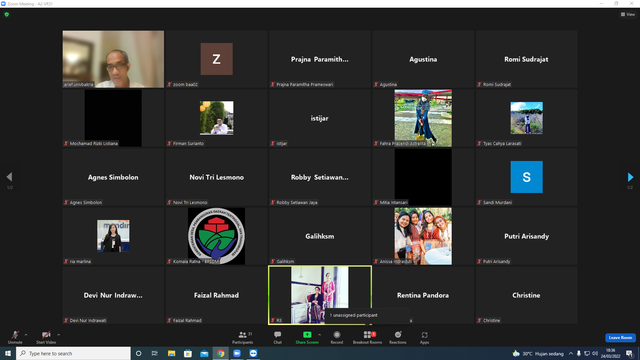The height and width of the screenshot is (360, 640).
Task: Expand Share Screen options arrow
Action: [320, 335]
